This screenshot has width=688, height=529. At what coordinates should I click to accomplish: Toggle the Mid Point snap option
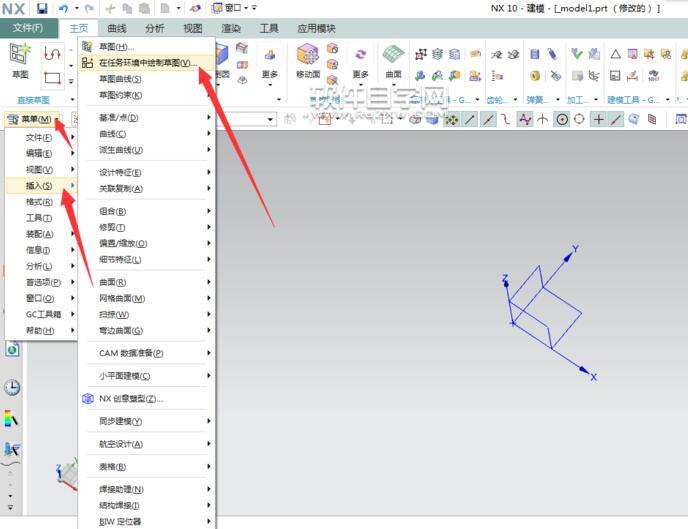pos(488,119)
